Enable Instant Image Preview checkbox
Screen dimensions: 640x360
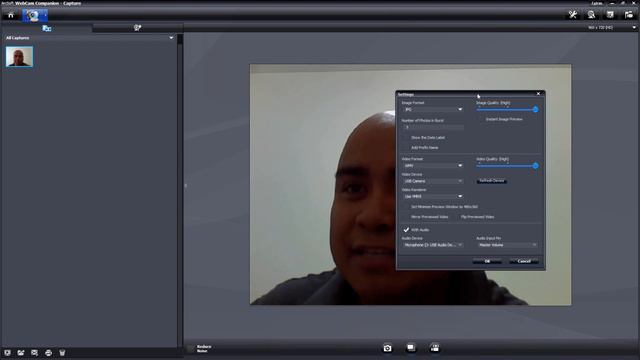coord(480,119)
